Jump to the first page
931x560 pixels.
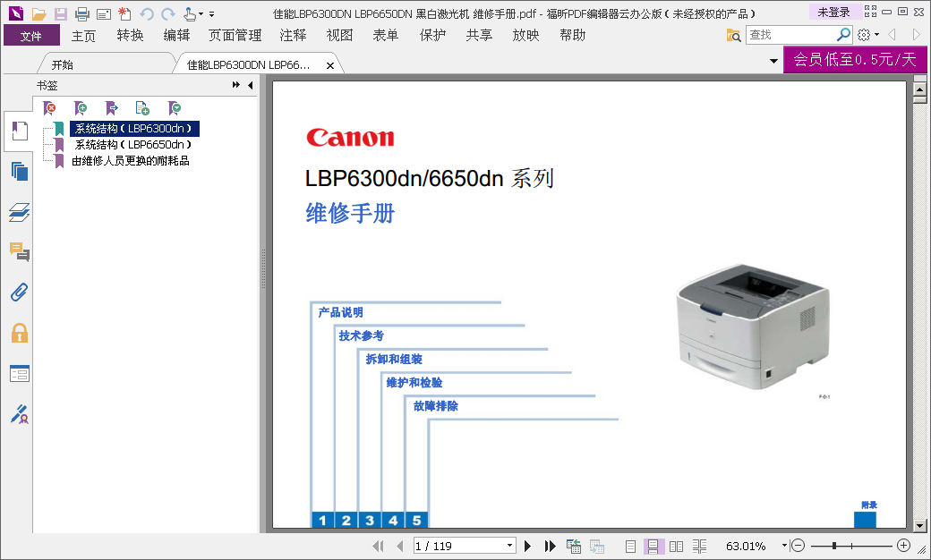point(378,546)
